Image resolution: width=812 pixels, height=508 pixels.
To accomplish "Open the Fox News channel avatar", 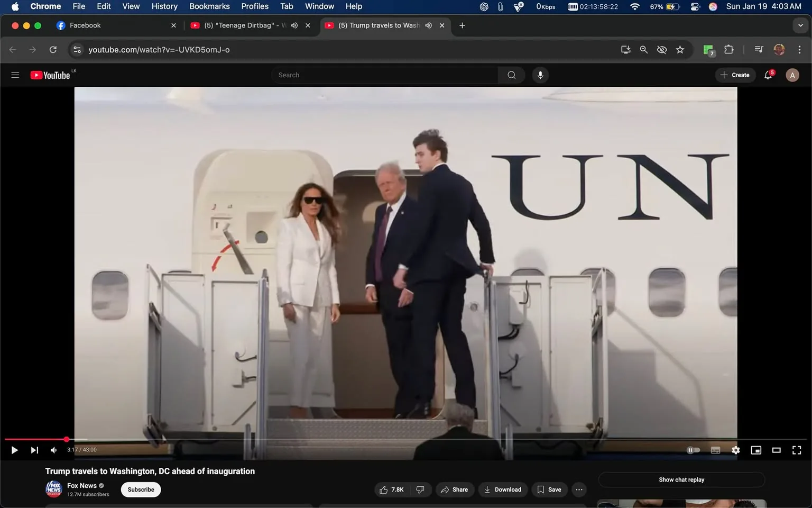I will tap(53, 489).
